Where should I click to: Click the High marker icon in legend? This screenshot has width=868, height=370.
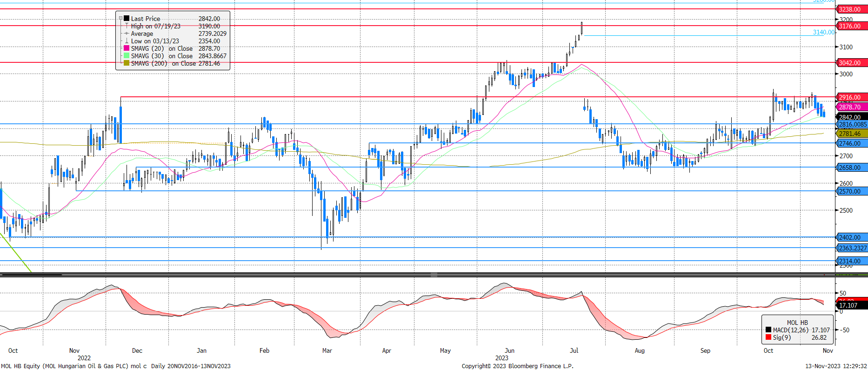(127, 26)
